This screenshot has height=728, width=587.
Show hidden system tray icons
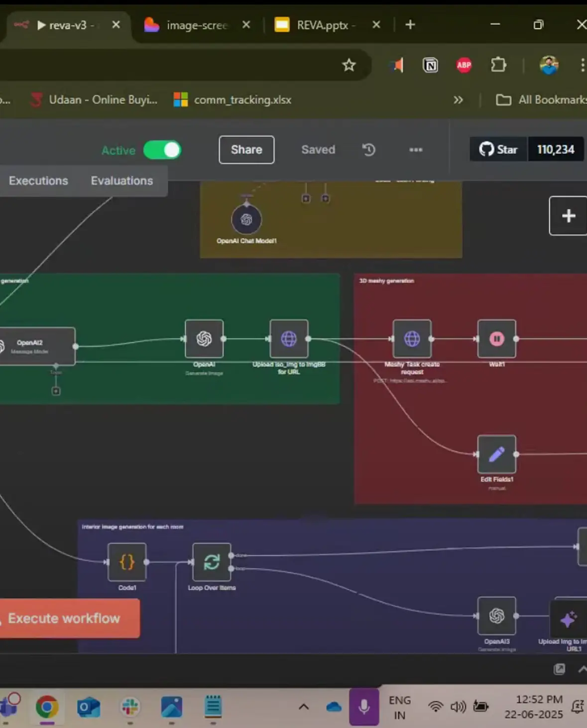coord(304,707)
